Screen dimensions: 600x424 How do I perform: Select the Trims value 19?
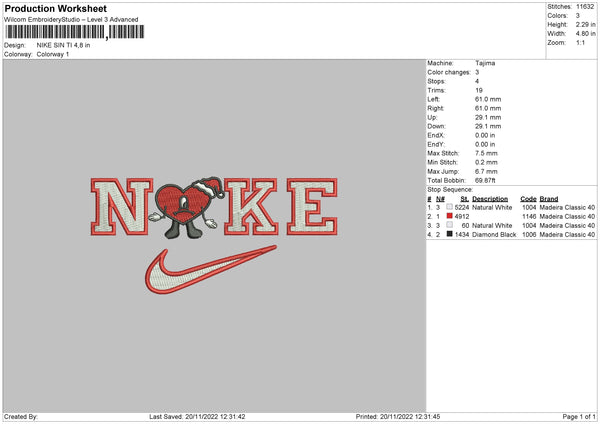point(479,90)
